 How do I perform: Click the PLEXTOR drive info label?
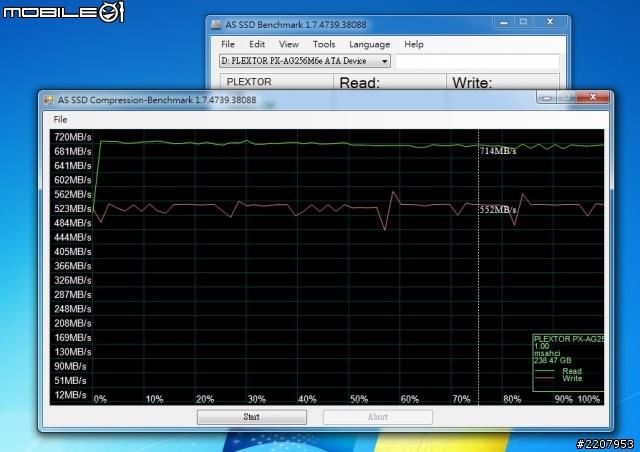[249, 82]
